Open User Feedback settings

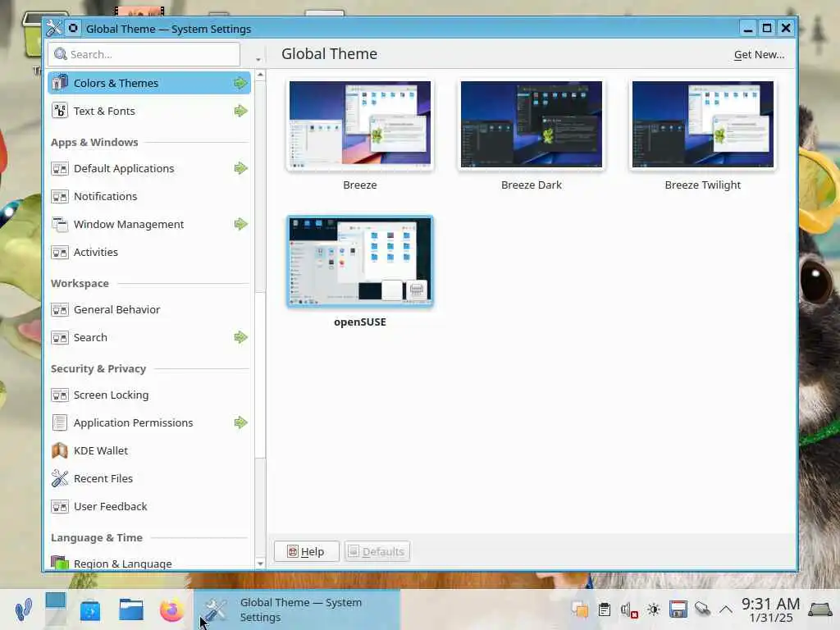tap(149, 506)
